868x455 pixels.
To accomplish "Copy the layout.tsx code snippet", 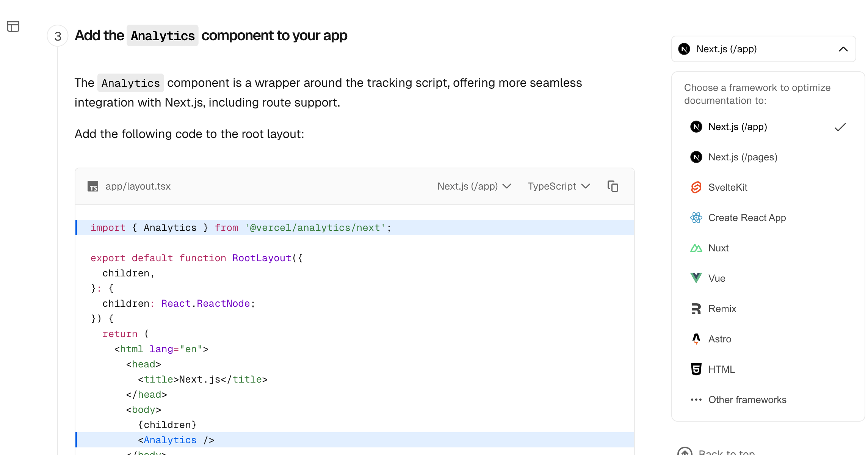I will coord(613,186).
